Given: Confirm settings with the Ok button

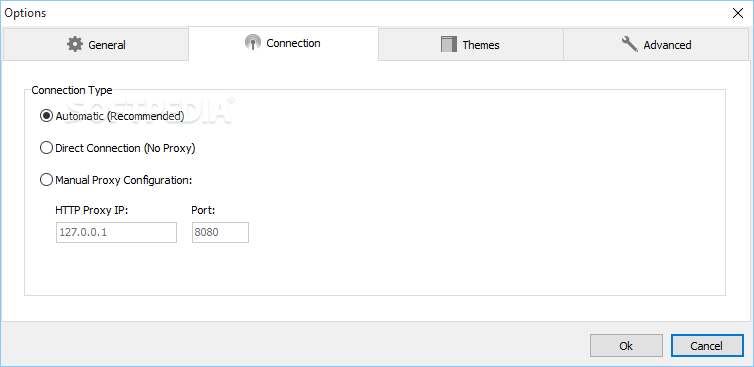Looking at the screenshot, I should click(626, 346).
